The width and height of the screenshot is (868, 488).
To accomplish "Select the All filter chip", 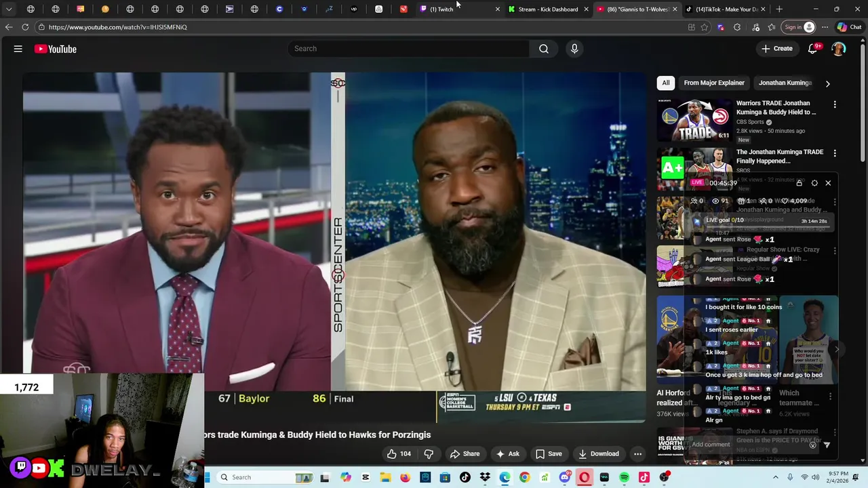I will tap(666, 83).
